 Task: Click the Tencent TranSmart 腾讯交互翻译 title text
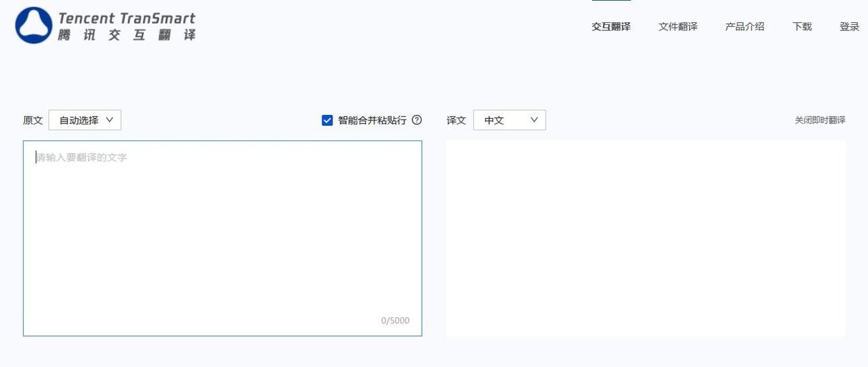[x=127, y=26]
